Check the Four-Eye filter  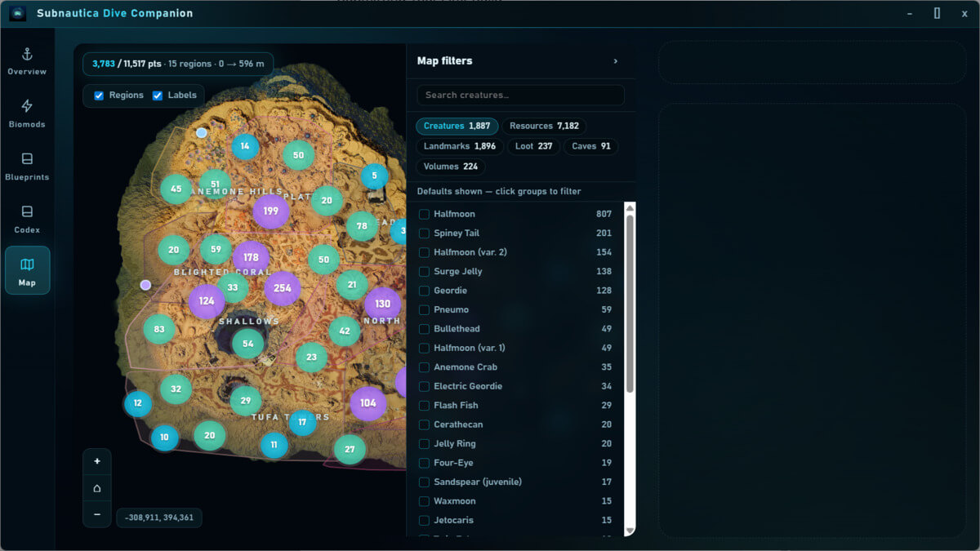tap(424, 463)
